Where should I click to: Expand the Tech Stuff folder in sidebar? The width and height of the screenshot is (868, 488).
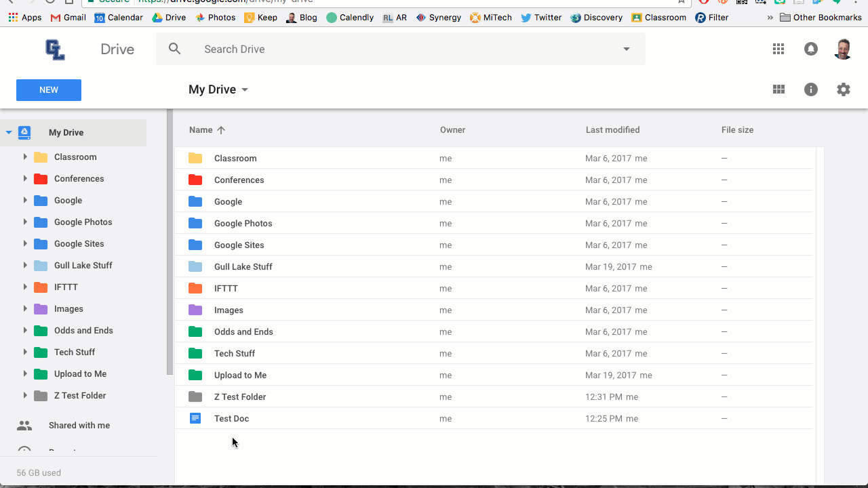[x=25, y=352]
